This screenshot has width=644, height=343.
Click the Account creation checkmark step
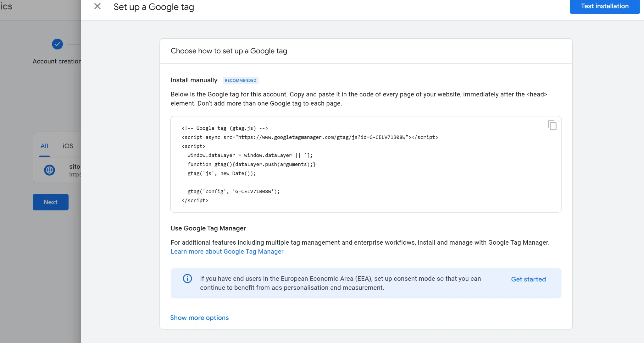pyautogui.click(x=57, y=44)
